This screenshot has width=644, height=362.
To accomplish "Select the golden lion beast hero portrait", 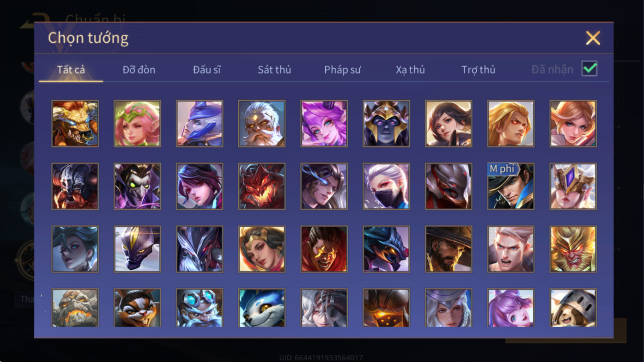I will click(x=75, y=124).
